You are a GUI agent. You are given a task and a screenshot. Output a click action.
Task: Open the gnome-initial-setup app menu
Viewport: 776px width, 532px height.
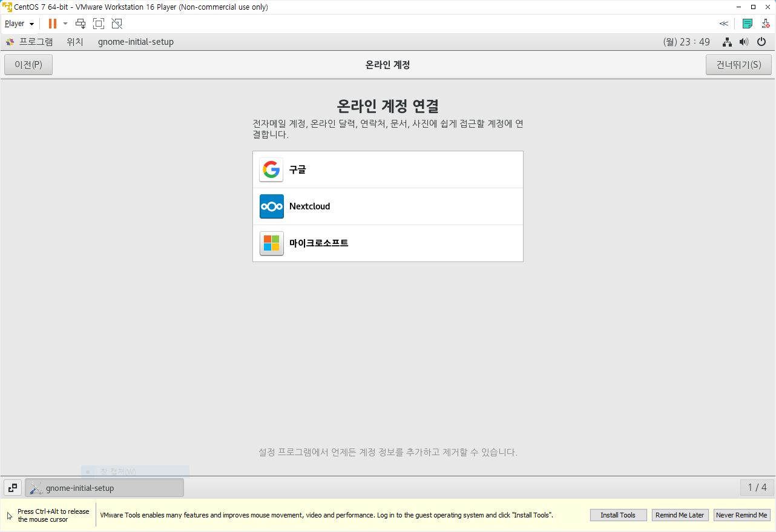(136, 42)
